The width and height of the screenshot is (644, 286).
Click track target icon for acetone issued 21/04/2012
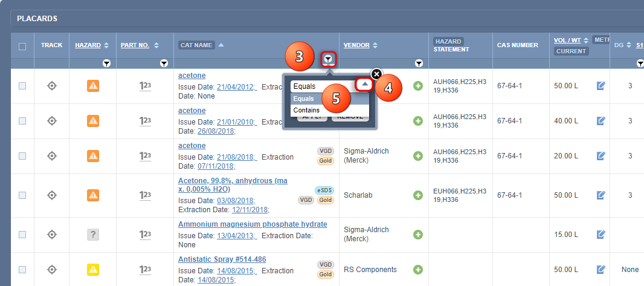pos(51,86)
